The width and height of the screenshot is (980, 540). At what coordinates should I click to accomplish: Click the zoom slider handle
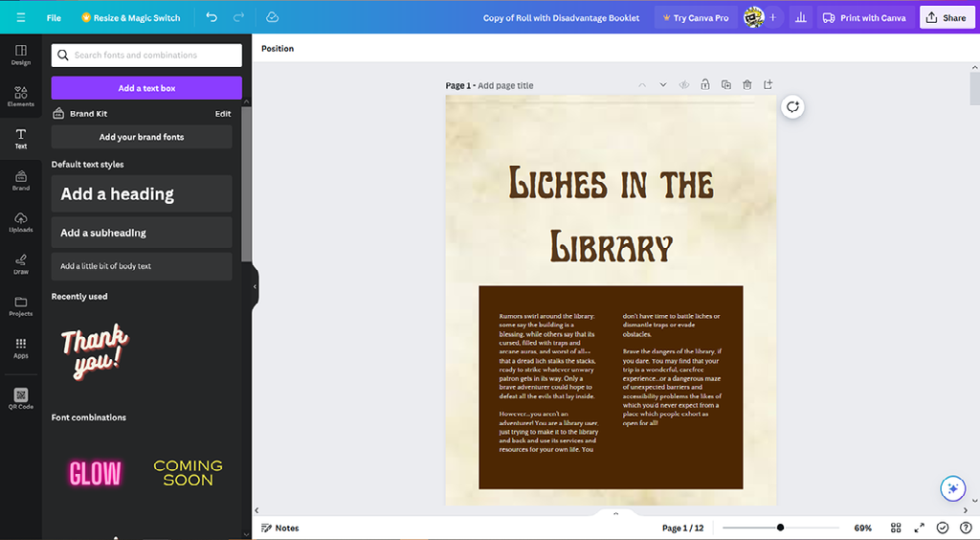(x=781, y=528)
